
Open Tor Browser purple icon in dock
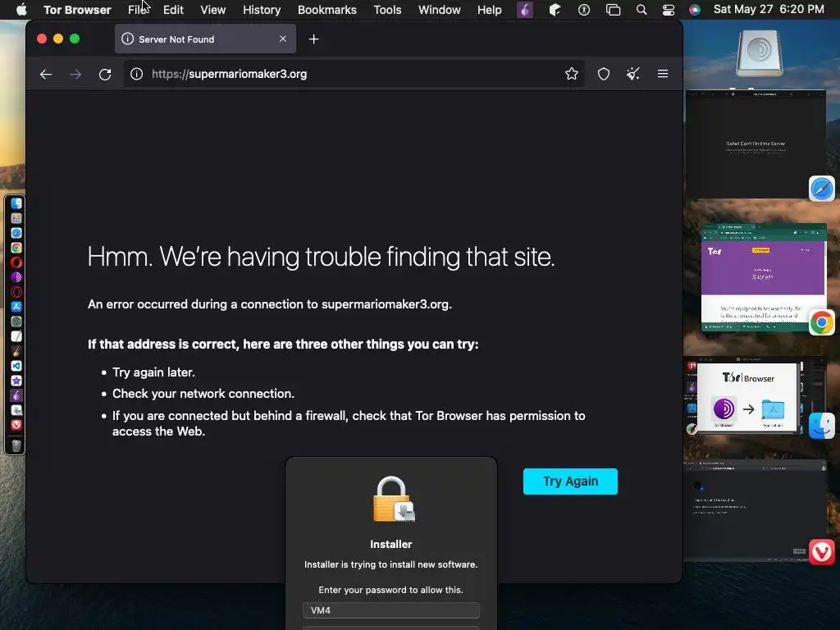coord(16,277)
